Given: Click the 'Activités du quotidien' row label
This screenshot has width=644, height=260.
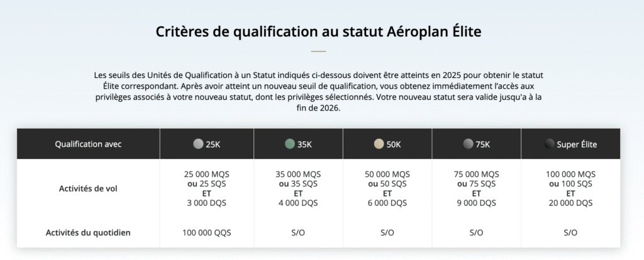Looking at the screenshot, I should tap(88, 232).
